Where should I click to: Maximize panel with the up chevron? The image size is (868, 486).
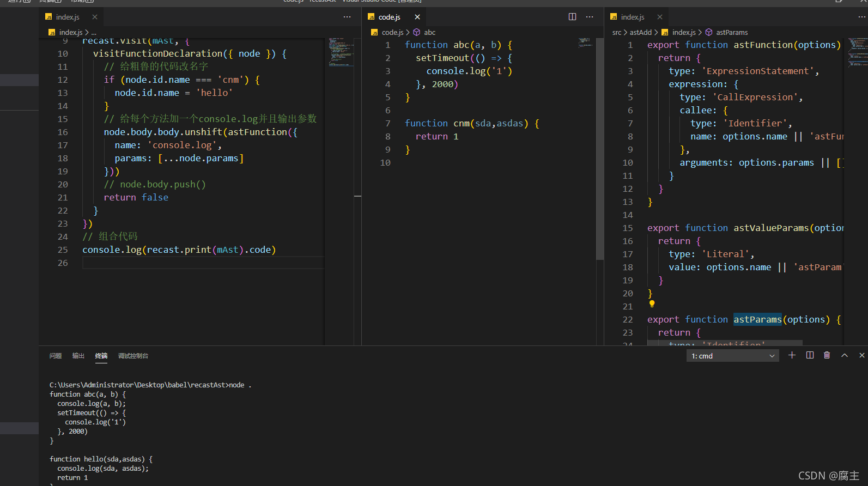pos(845,355)
